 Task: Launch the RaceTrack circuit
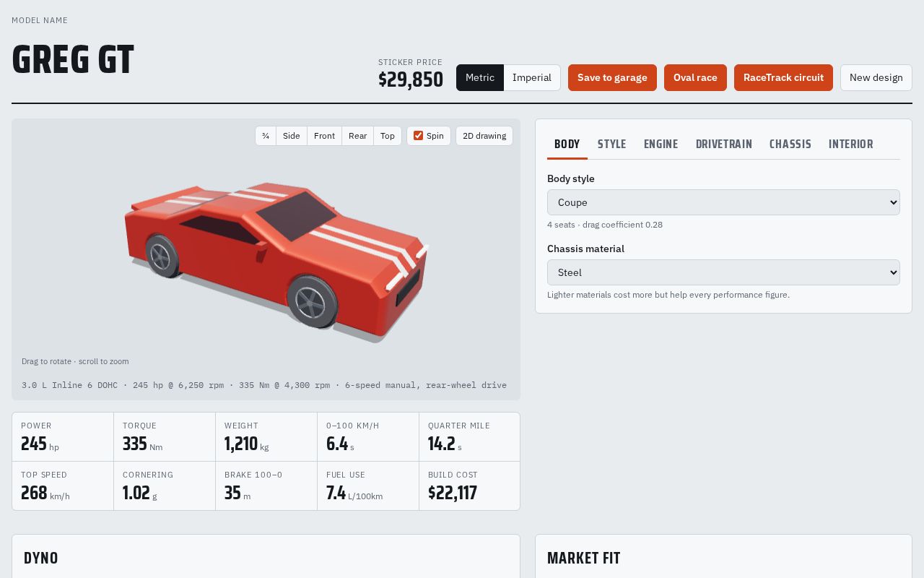pos(783,78)
